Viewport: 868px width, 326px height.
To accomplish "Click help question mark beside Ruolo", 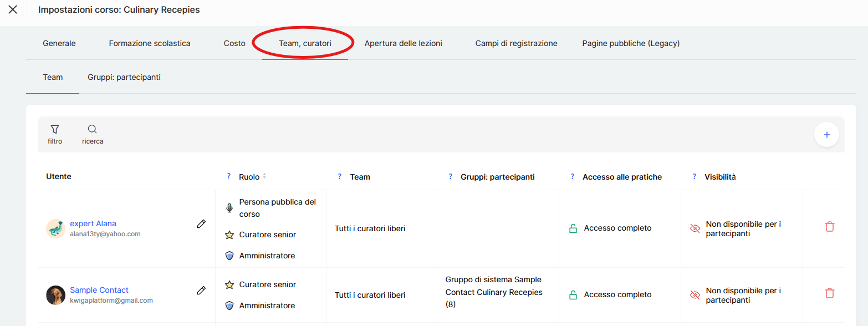I will 229,176.
